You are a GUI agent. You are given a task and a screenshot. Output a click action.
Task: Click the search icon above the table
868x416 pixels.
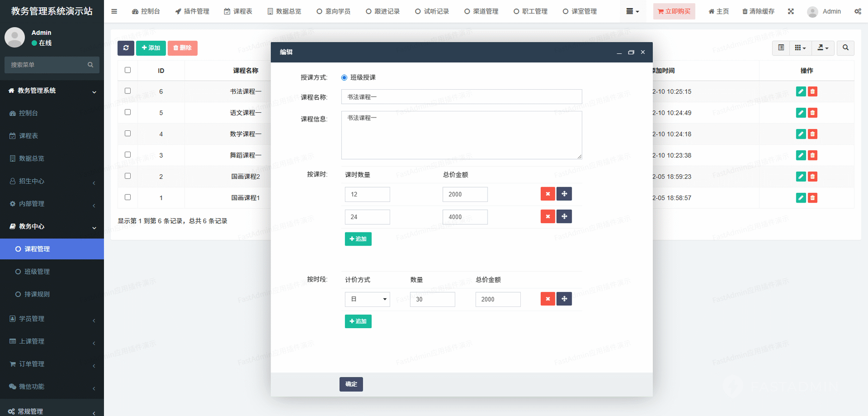pyautogui.click(x=845, y=48)
